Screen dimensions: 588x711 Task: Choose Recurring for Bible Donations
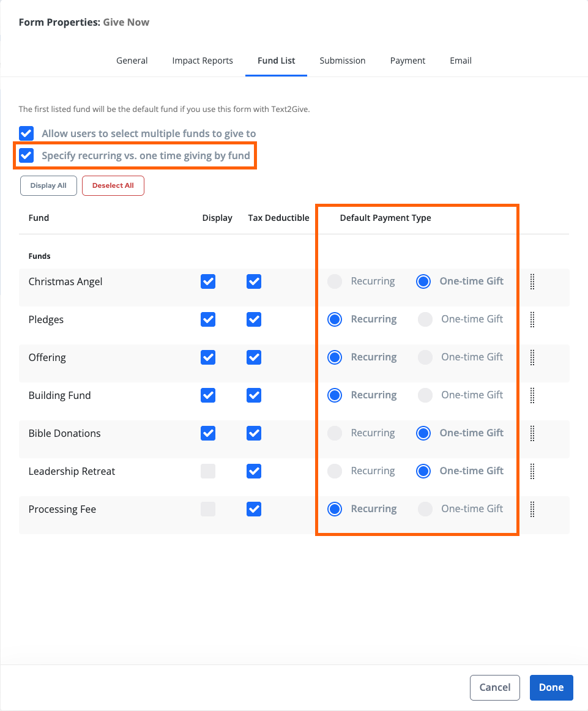point(335,433)
